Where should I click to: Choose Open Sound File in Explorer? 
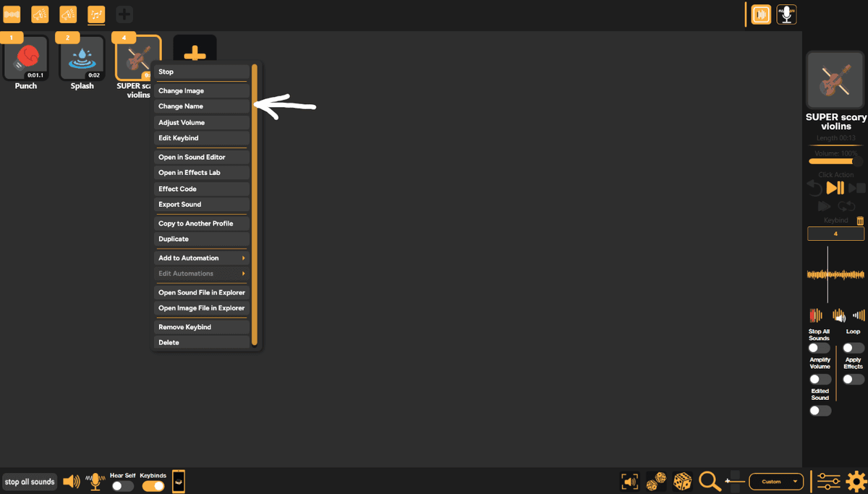[202, 293]
